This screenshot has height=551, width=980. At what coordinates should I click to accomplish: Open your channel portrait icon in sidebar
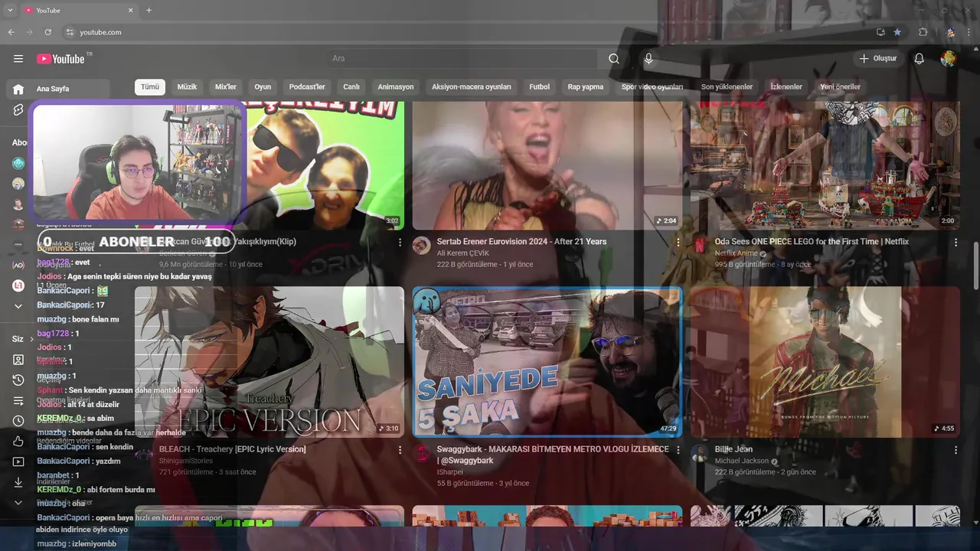point(18,360)
